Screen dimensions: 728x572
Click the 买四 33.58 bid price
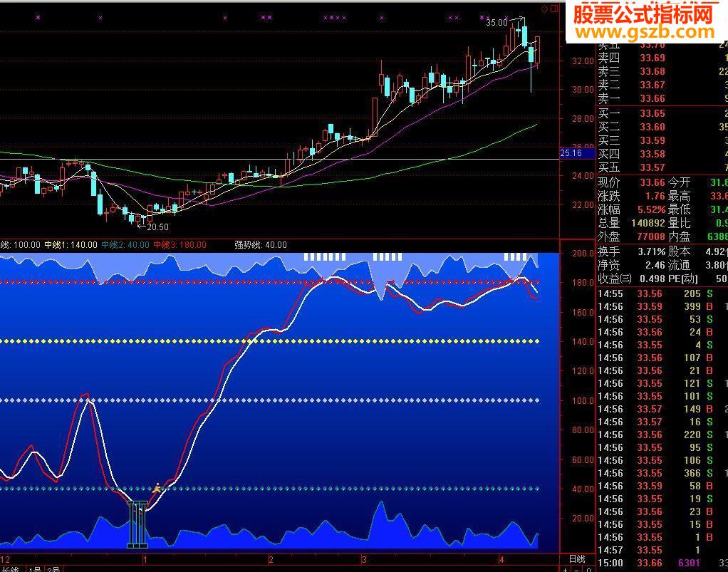652,154
